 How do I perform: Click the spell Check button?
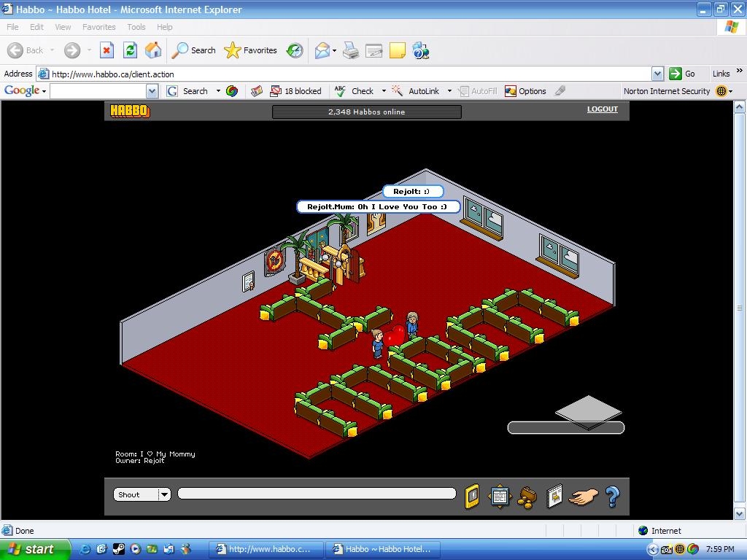(x=354, y=91)
